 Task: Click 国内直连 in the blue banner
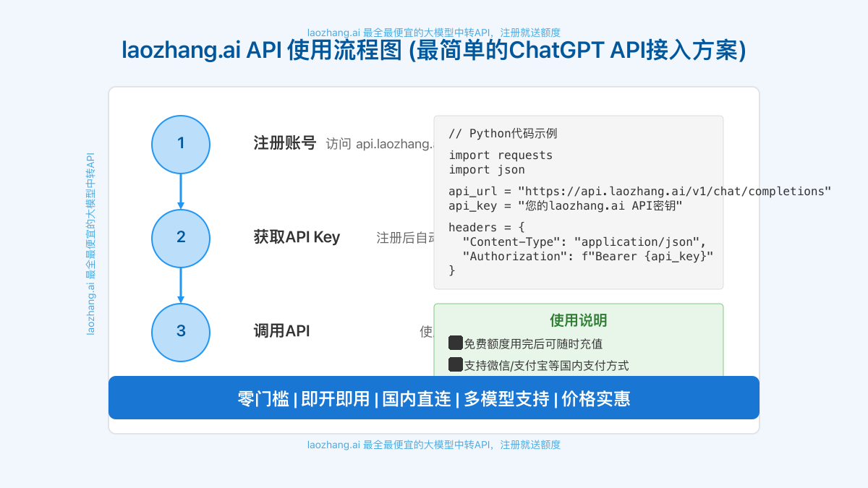417,398
